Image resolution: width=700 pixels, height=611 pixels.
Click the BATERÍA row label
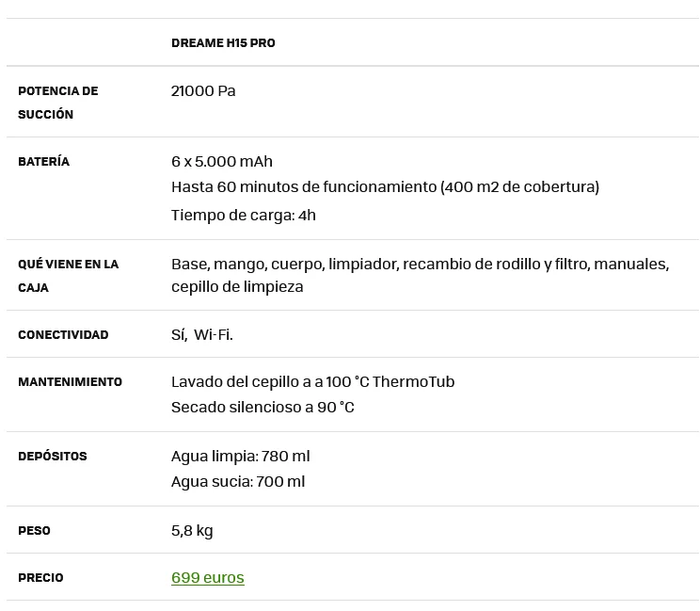tap(43, 162)
